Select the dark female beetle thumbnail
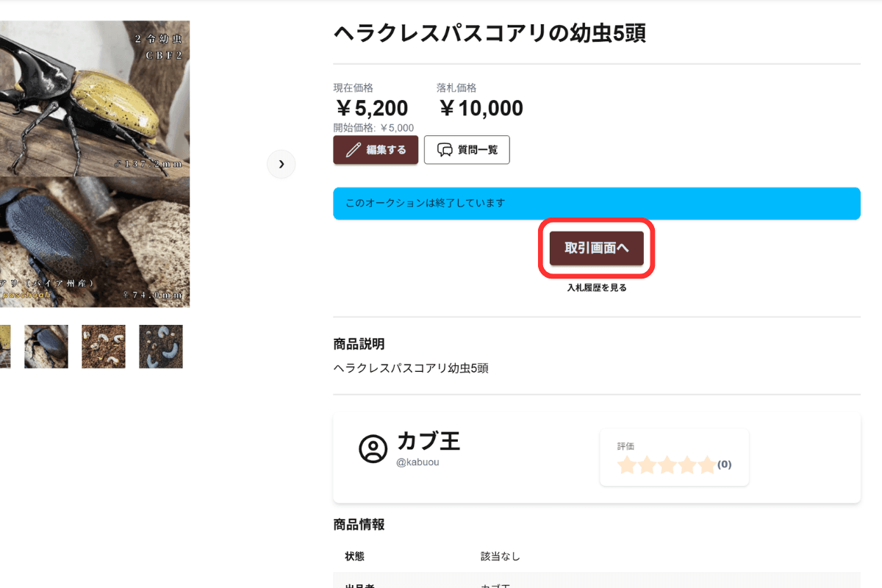Viewport: 882px width, 588px height. pos(46,346)
